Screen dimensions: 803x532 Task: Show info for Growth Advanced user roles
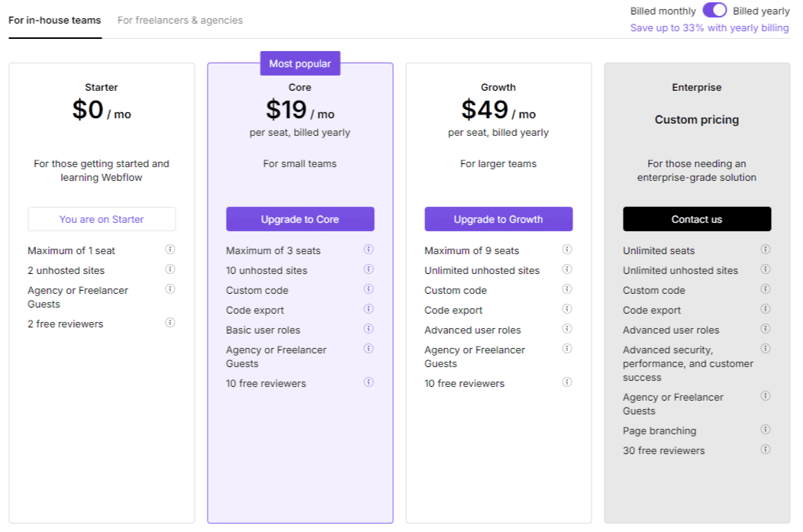coord(567,329)
